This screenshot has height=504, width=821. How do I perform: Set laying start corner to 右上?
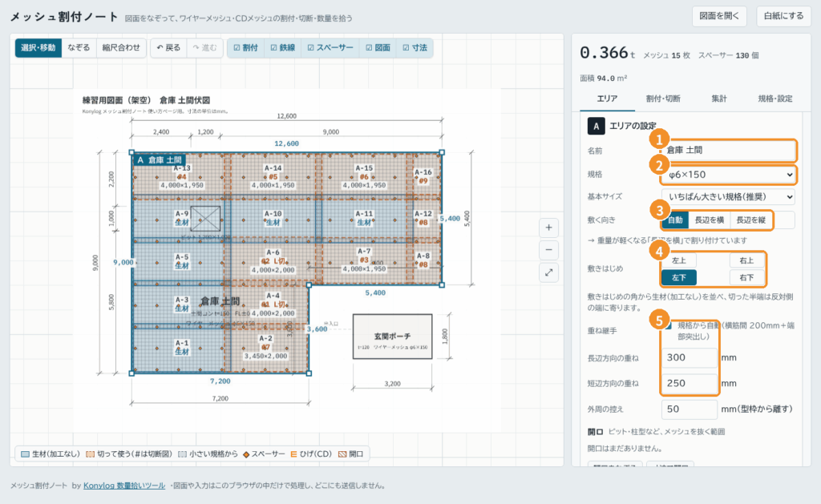click(x=746, y=260)
